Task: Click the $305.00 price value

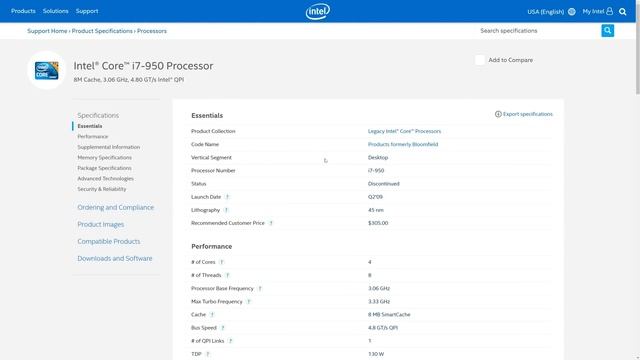Action: point(378,223)
